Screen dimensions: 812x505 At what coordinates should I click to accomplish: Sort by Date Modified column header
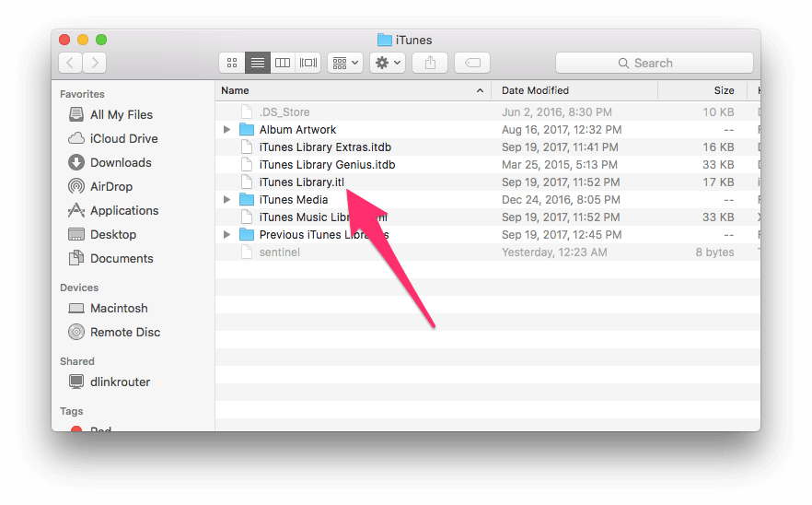pyautogui.click(x=571, y=90)
